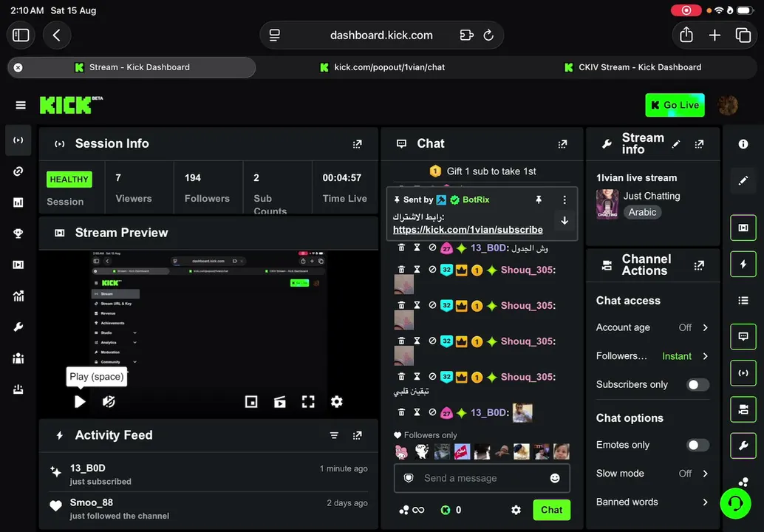Pop out the Session Info panel
764x532 pixels.
pyautogui.click(x=357, y=144)
